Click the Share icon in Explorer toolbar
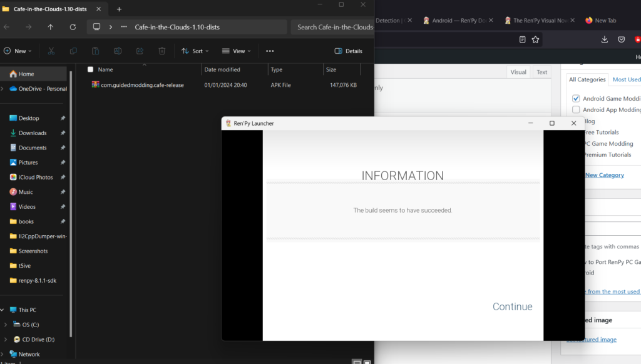 tap(140, 51)
